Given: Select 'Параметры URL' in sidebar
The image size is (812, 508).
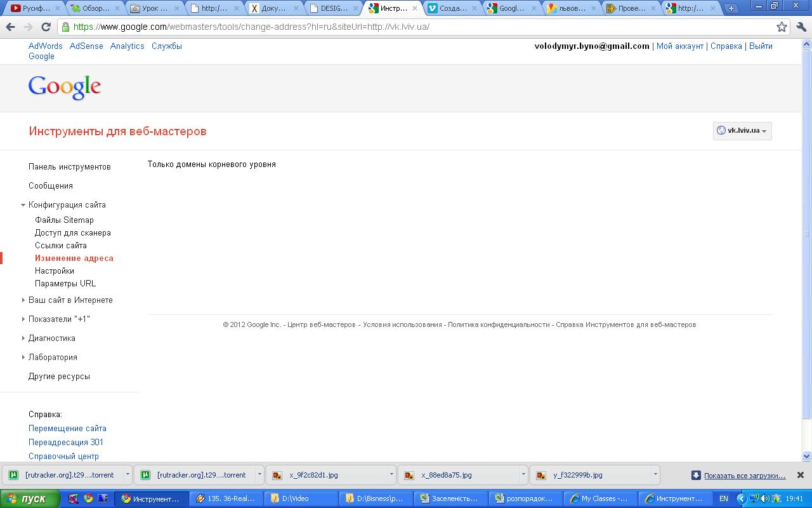Looking at the screenshot, I should click(65, 283).
